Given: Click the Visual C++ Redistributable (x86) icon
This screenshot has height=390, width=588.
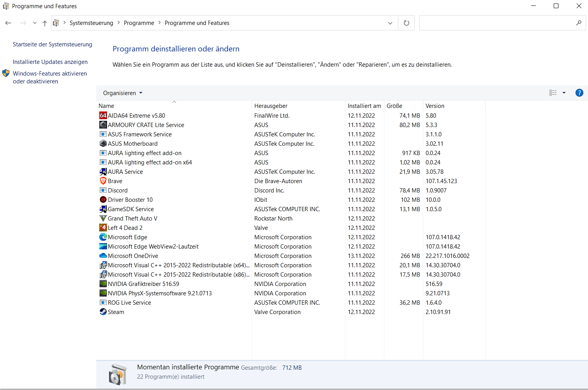Looking at the screenshot, I should pos(103,274).
